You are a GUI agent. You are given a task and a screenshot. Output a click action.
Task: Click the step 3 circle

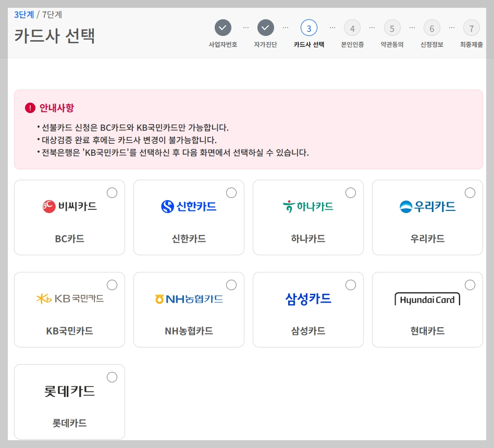click(x=308, y=28)
